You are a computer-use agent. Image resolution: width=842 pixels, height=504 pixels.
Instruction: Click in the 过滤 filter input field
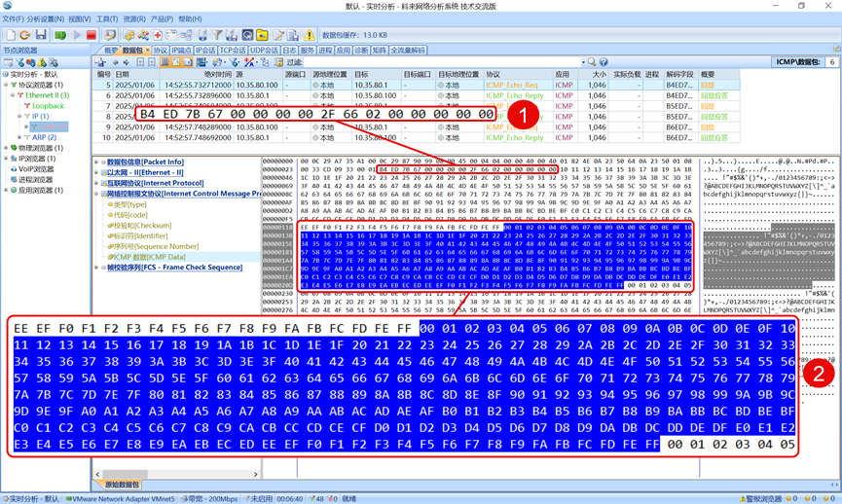[x=438, y=62]
